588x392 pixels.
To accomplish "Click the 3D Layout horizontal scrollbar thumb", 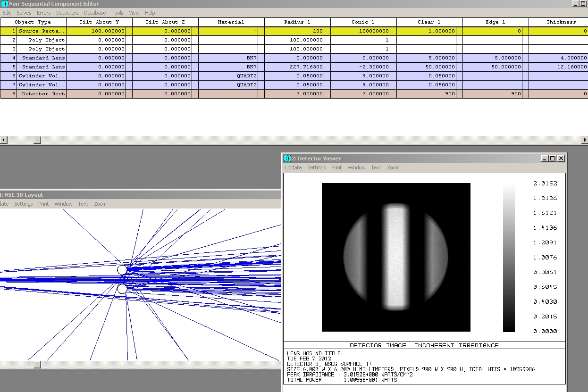I will coord(37,364).
